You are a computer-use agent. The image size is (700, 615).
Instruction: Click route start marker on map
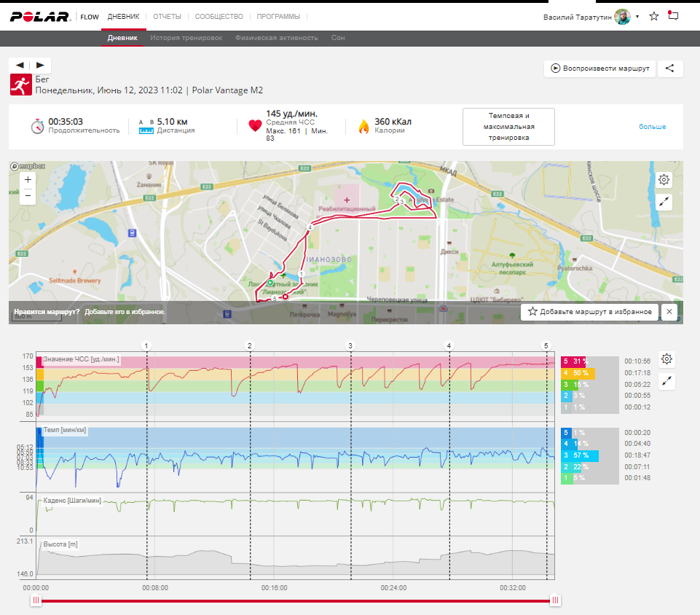tap(270, 283)
